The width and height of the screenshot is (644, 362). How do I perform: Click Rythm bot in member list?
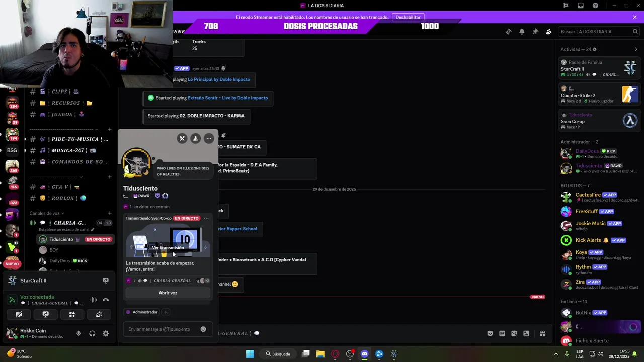(x=599, y=269)
